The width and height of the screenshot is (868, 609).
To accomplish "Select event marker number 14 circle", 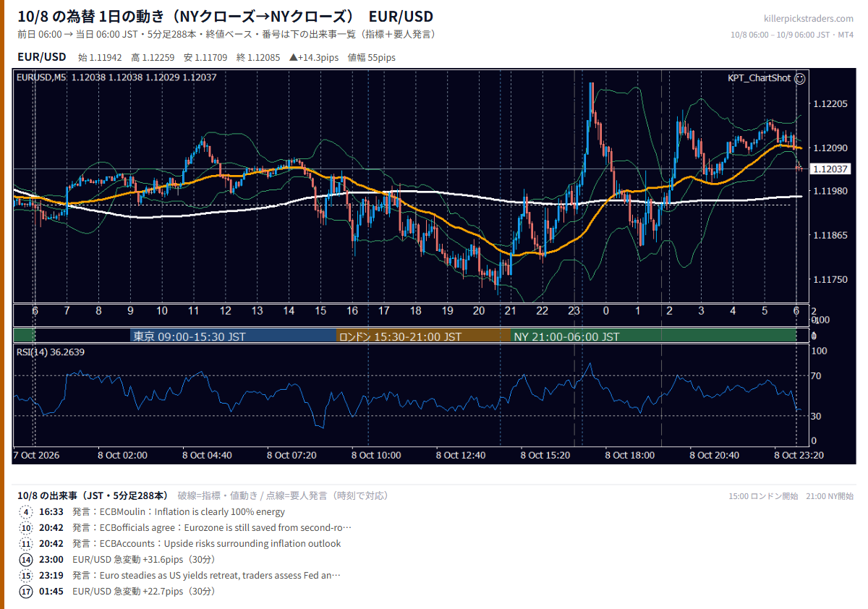I will click(x=26, y=560).
